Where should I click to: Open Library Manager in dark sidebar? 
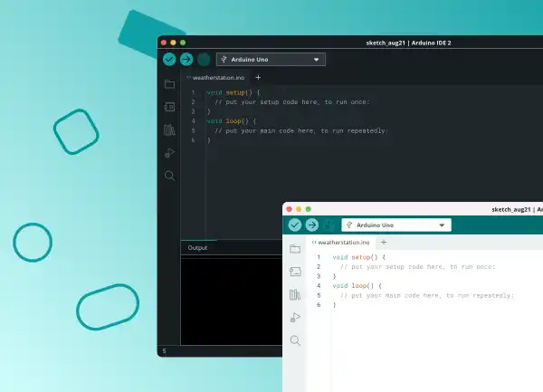(169, 129)
